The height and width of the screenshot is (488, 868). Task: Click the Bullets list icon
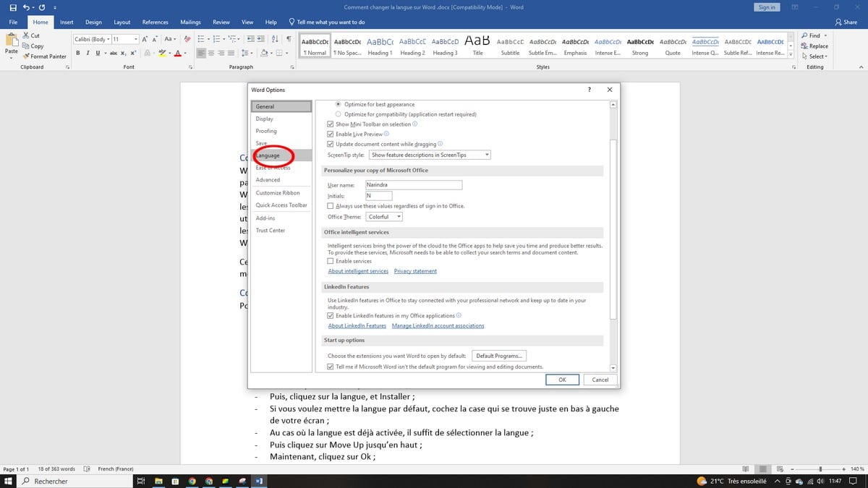(x=202, y=39)
